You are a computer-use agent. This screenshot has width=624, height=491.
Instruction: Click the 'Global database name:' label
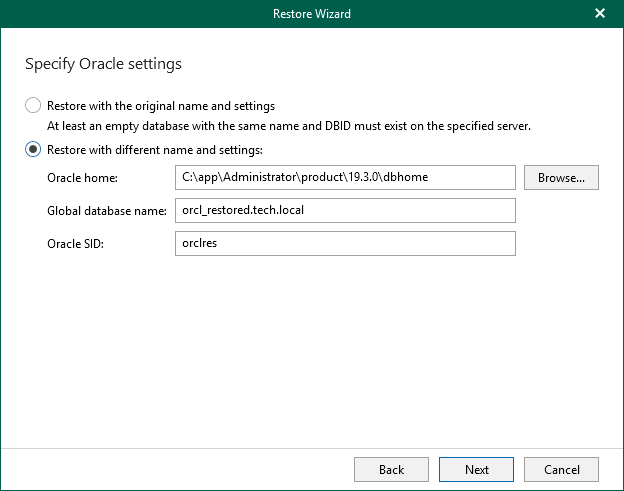pyautogui.click(x=107, y=211)
